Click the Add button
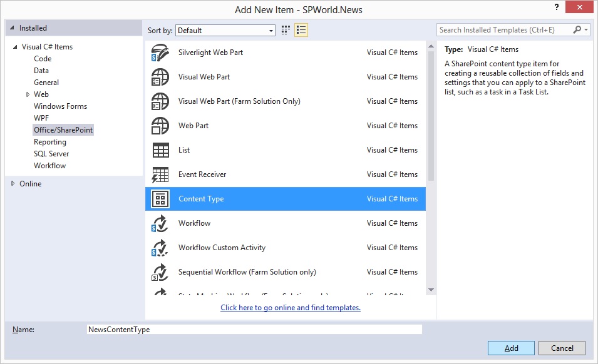Image resolution: width=598 pixels, height=364 pixels. (x=511, y=348)
